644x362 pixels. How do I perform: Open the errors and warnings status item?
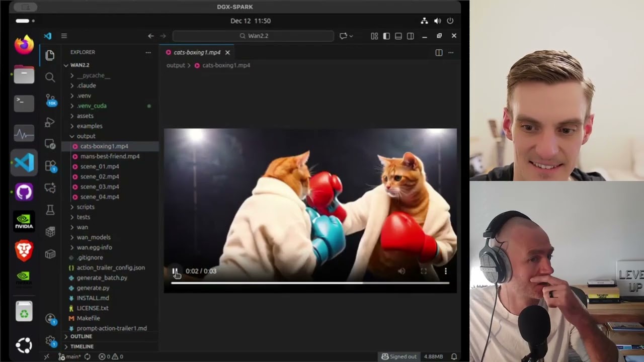click(111, 356)
